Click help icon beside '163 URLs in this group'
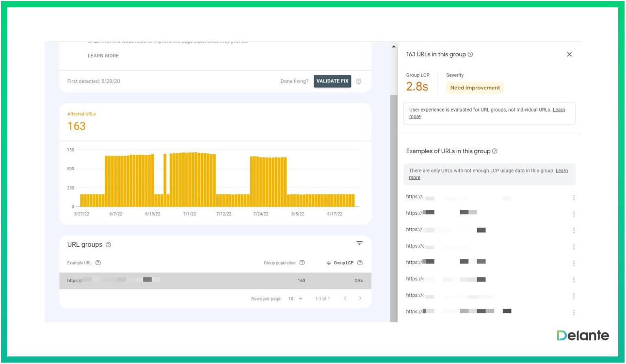 (x=470, y=55)
